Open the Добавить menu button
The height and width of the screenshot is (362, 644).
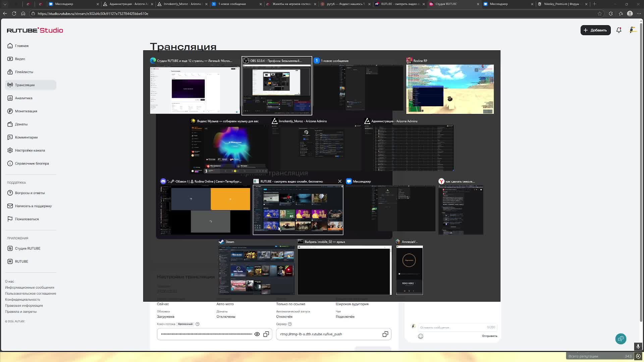click(x=595, y=30)
